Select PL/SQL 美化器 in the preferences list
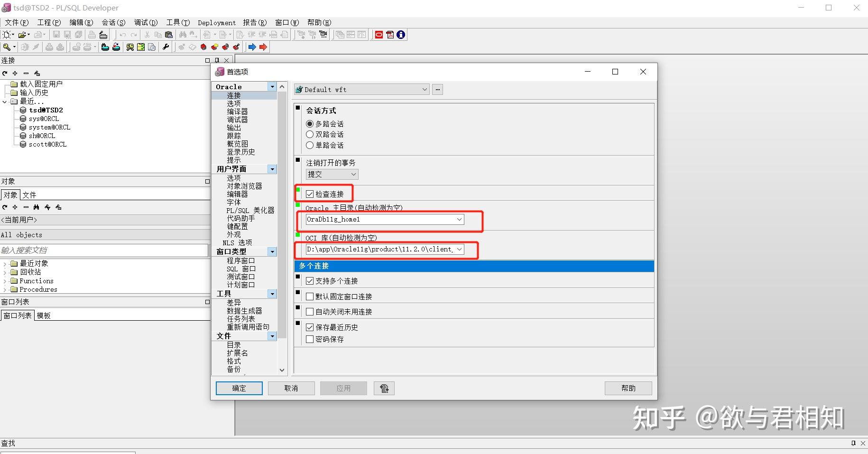Image resolution: width=868 pixels, height=454 pixels. [250, 210]
